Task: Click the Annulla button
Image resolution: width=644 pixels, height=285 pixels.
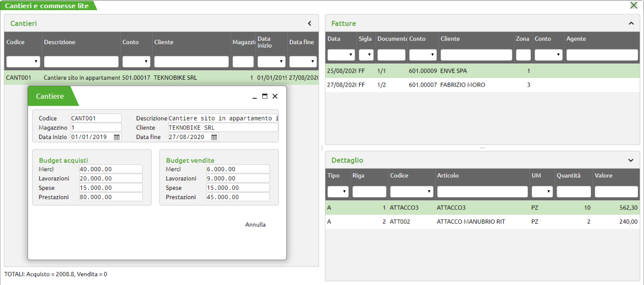Action: 255,225
